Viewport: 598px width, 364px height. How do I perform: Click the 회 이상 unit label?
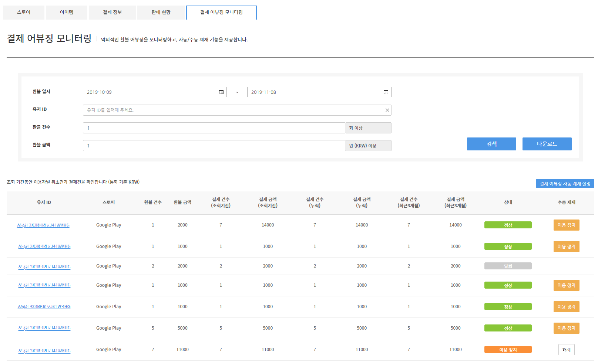point(368,128)
